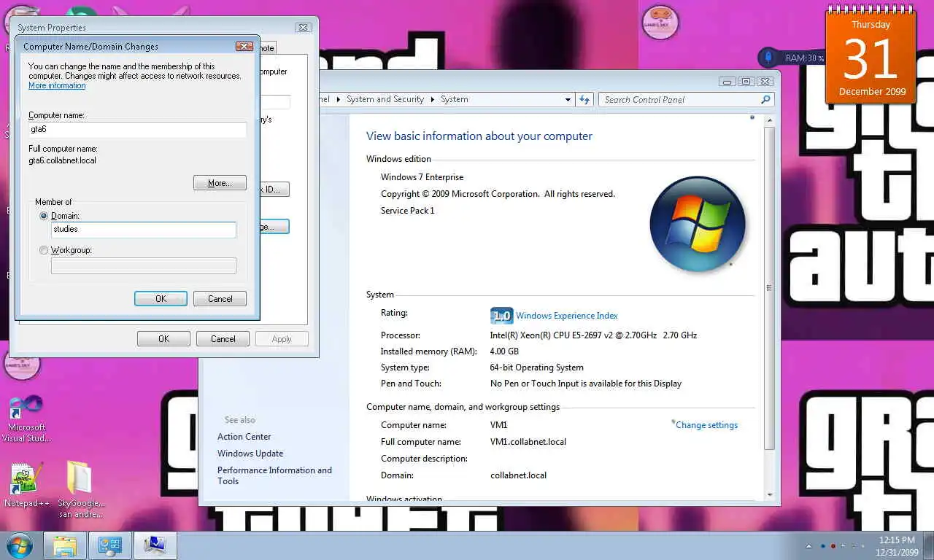This screenshot has height=560, width=934.
Task: Open Windows Experience Index link
Action: (566, 316)
